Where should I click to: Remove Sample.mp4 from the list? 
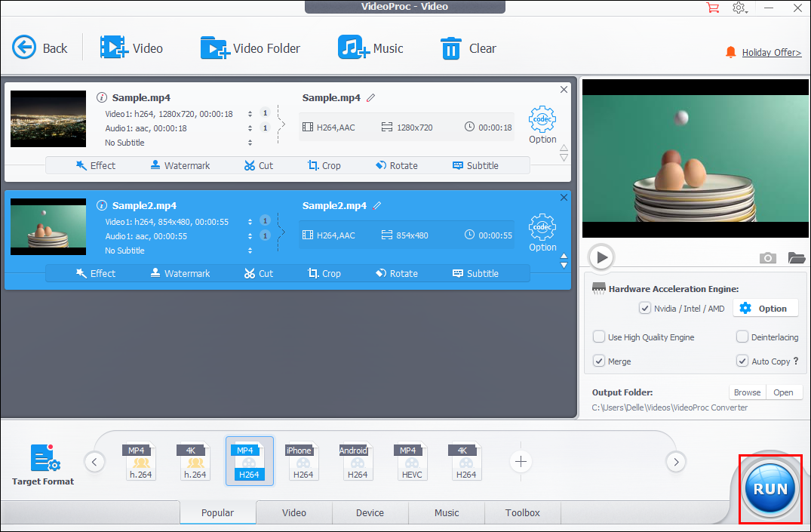tap(564, 90)
